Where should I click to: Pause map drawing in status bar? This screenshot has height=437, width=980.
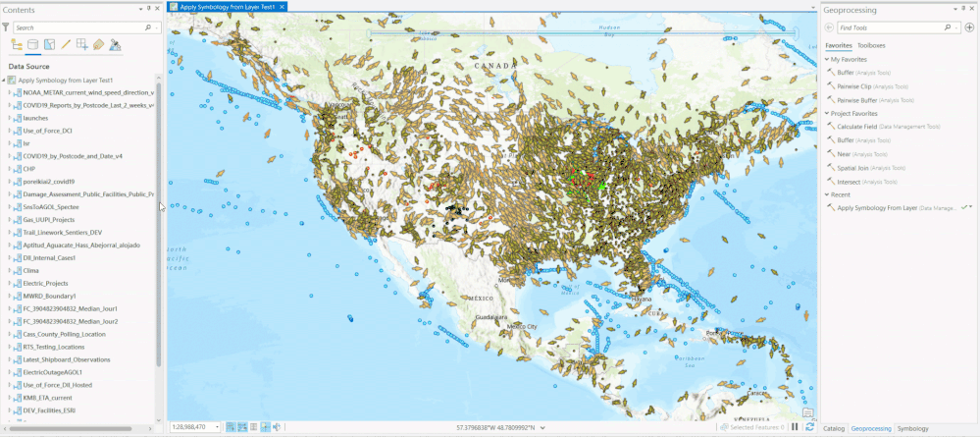795,427
